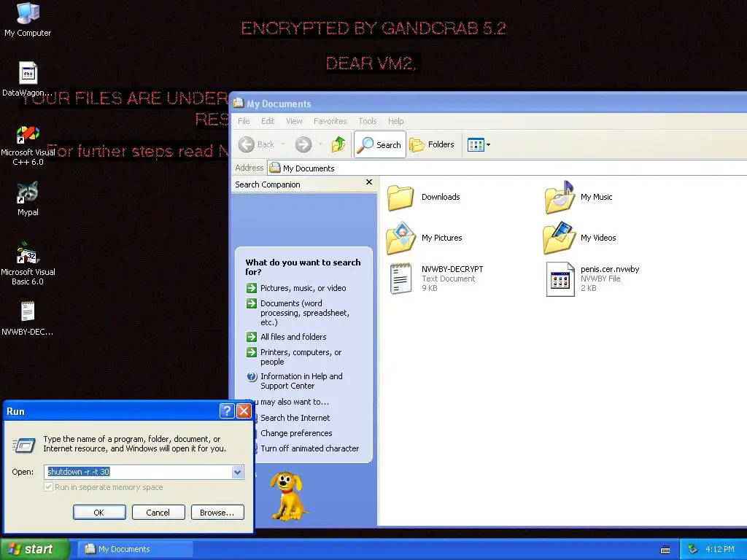This screenshot has height=560, width=747.
Task: Open the File menu
Action: [244, 121]
